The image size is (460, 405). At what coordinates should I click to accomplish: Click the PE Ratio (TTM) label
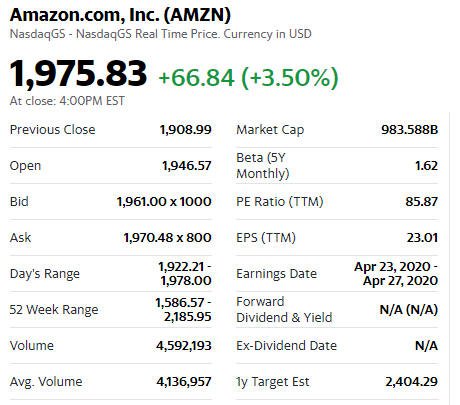[x=280, y=202]
